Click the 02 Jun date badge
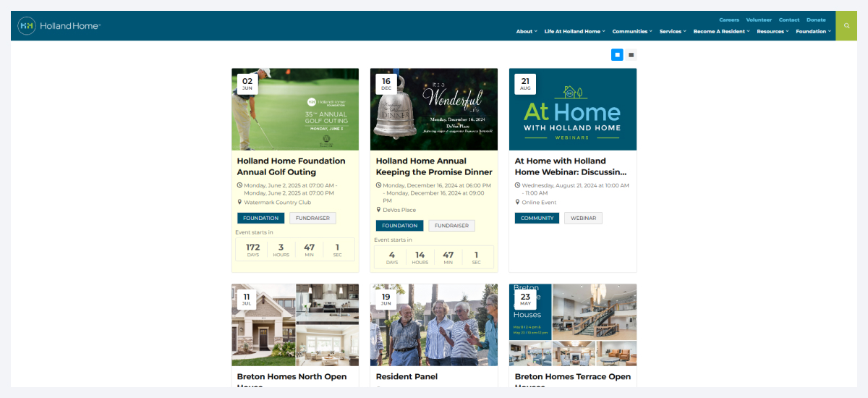Viewport: 868px width, 398px height. tap(247, 84)
